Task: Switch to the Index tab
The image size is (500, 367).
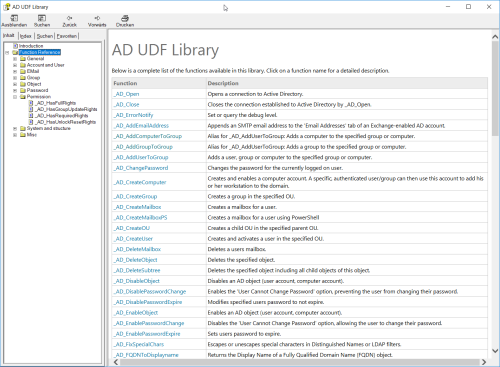Action: tap(26, 36)
